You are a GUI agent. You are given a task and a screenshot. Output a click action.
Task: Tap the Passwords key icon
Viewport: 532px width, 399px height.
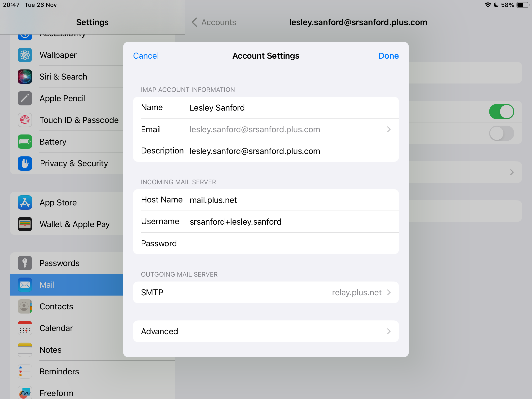click(x=25, y=263)
